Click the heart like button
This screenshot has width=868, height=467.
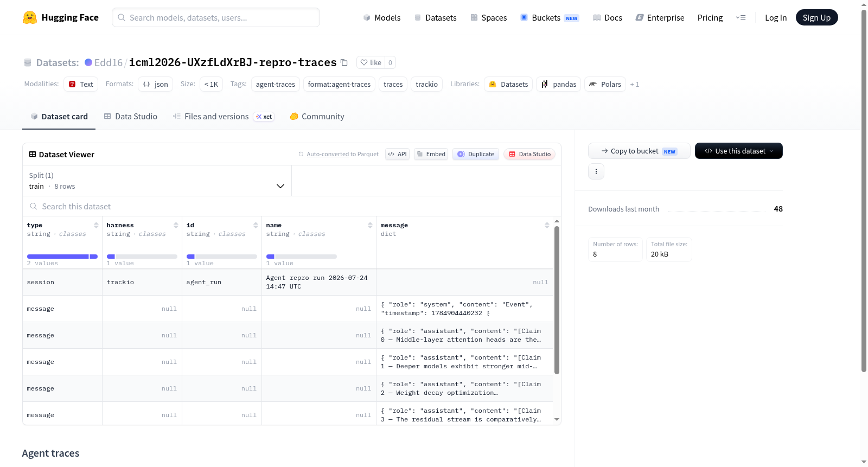pyautogui.click(x=371, y=62)
